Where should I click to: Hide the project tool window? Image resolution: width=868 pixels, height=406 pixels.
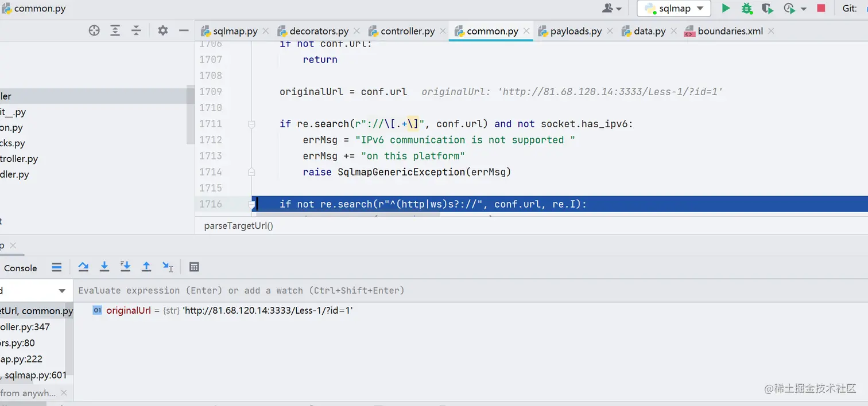184,30
